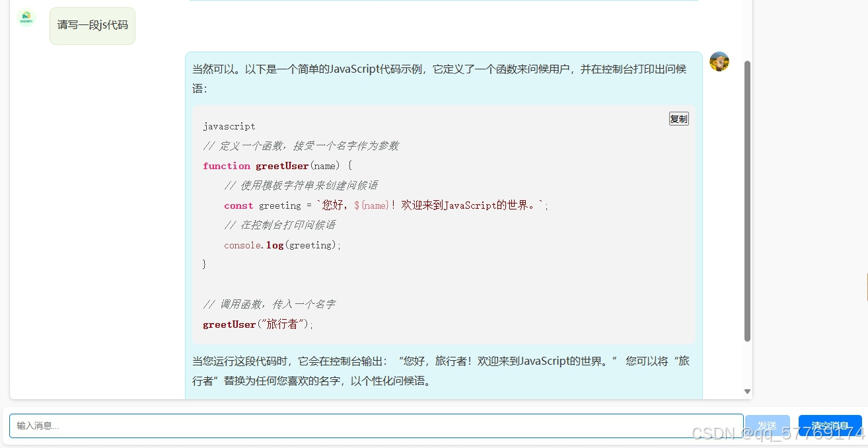Click the bot avatar beside 请写一段js代码
868x448 pixels.
26,18
